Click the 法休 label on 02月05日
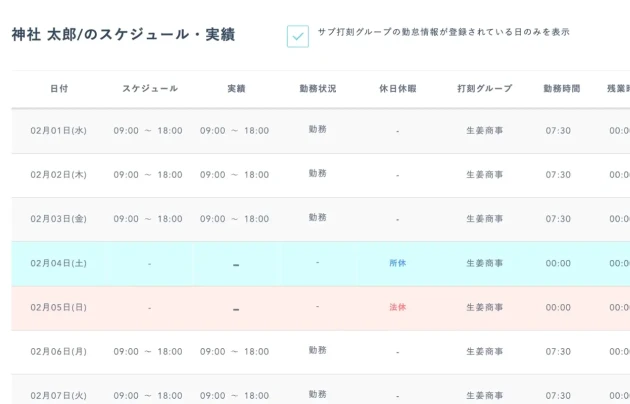 point(398,307)
